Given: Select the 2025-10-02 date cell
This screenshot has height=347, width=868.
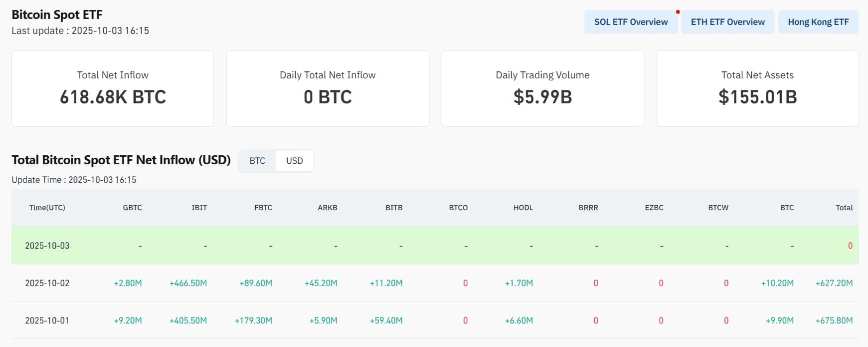Looking at the screenshot, I should tap(47, 283).
